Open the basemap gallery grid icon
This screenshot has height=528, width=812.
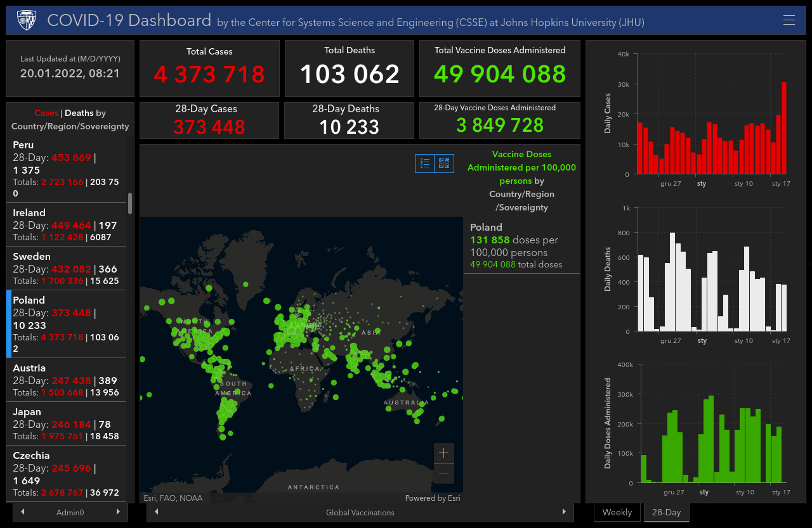444,163
